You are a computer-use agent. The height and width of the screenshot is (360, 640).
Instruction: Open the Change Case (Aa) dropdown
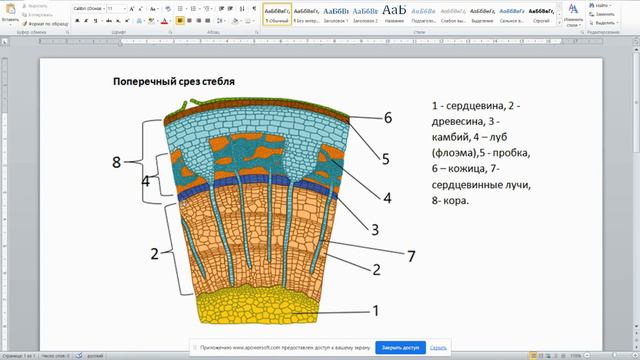click(x=153, y=9)
